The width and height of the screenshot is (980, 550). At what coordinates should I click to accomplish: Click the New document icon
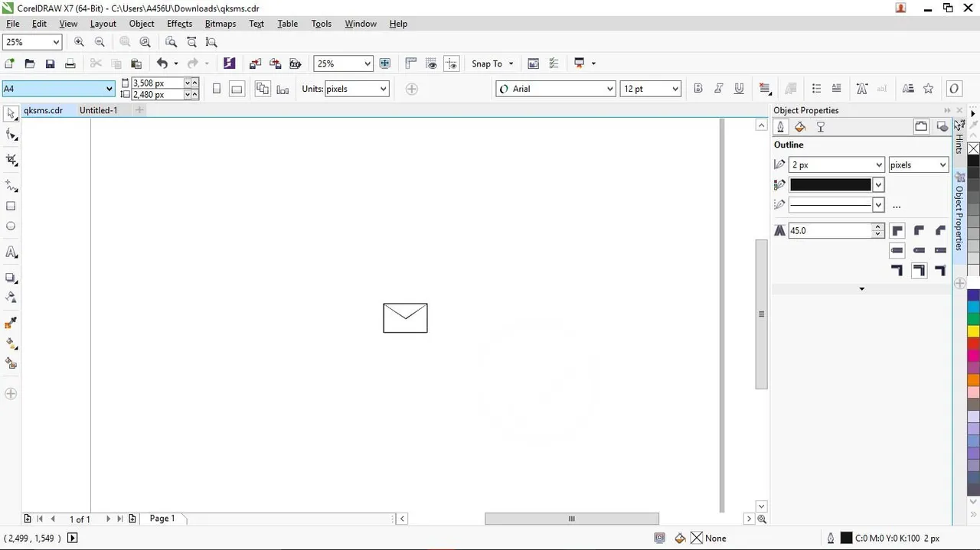10,63
